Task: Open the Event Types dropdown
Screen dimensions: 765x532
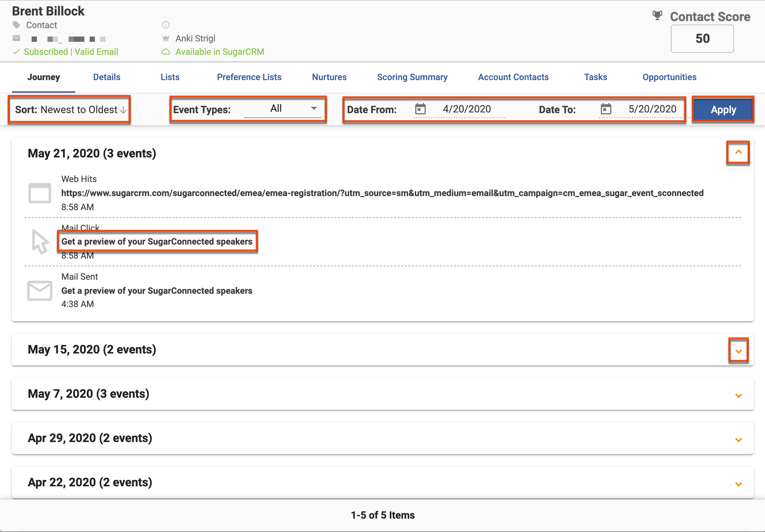Action: 282,109
